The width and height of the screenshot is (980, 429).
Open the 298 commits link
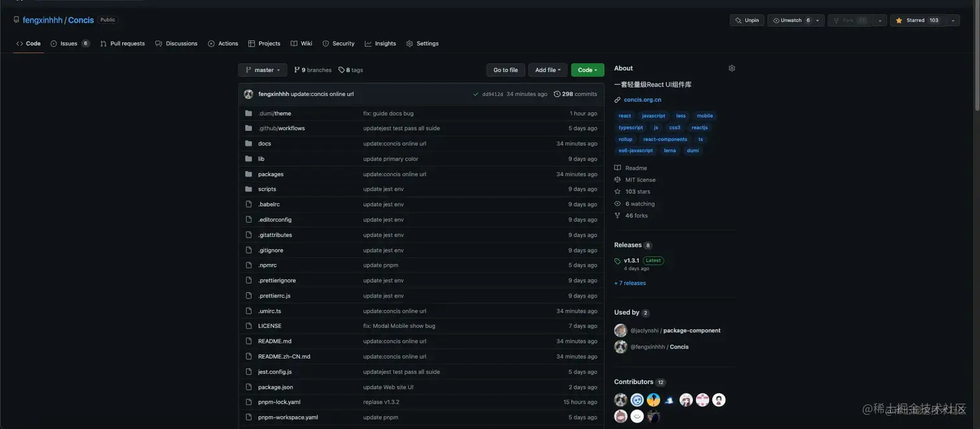[x=576, y=94]
